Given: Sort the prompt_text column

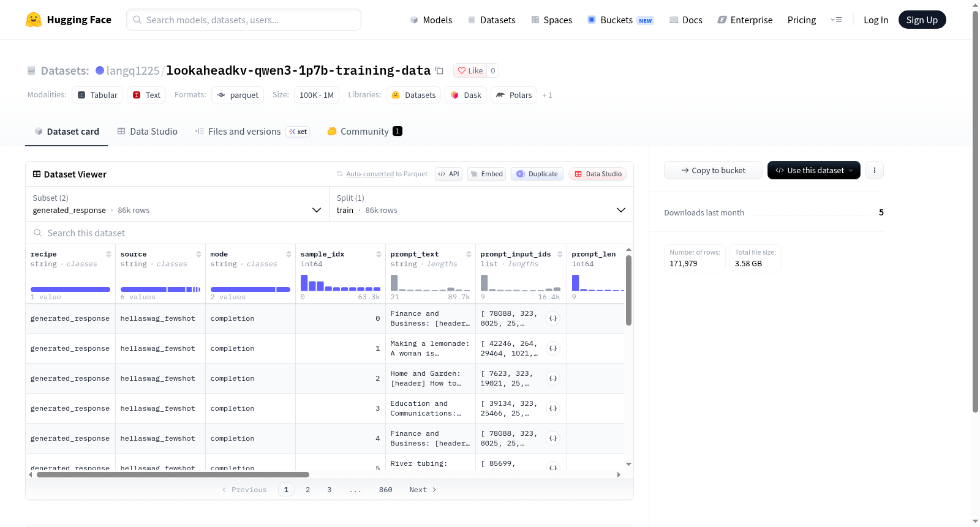Looking at the screenshot, I should pos(469,254).
